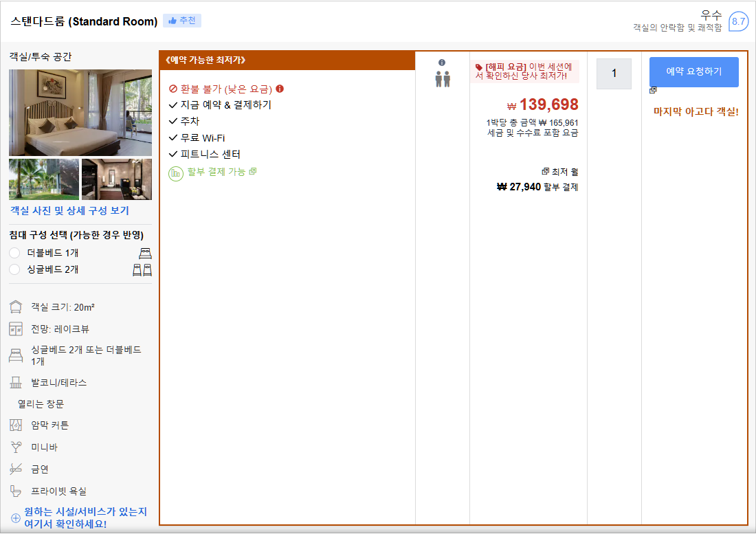The width and height of the screenshot is (756, 534).
Task: Click the twin single beds icon
Action: click(142, 270)
